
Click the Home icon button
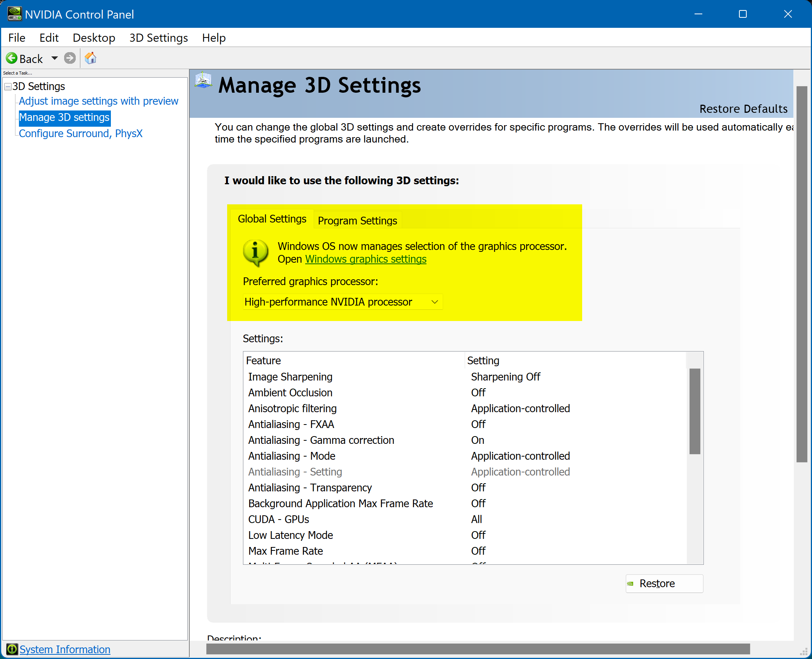[91, 58]
